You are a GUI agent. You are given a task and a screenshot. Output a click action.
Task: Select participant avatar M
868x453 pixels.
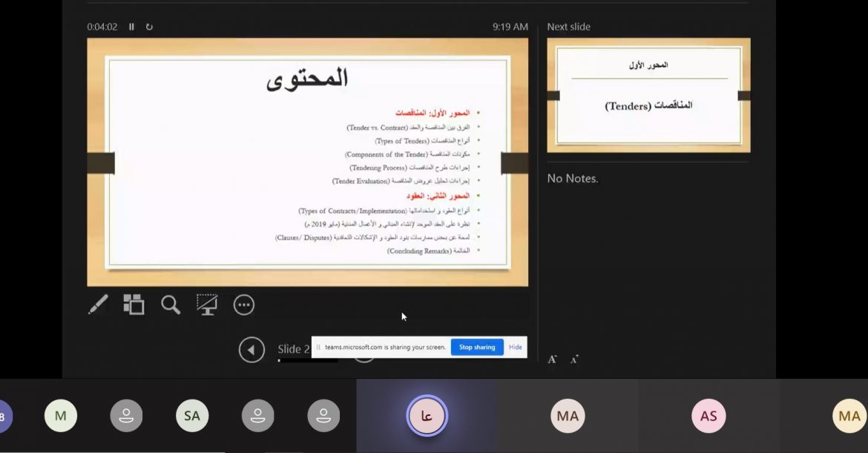coord(60,415)
